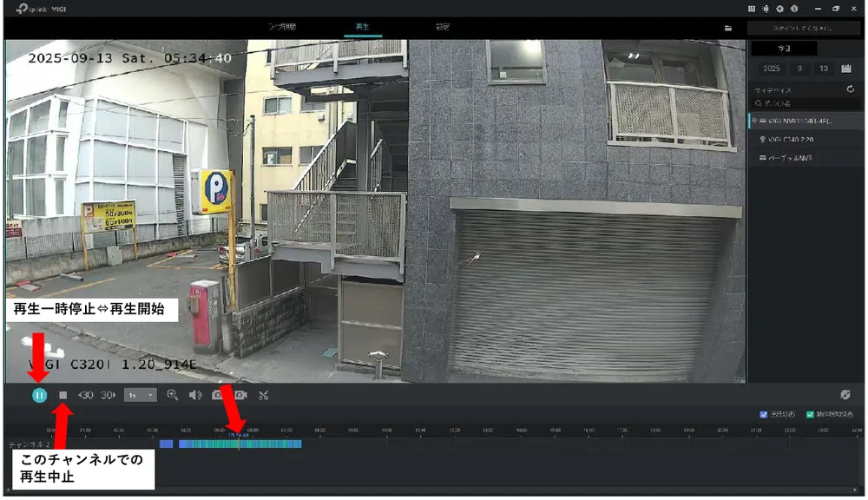This screenshot has height=500, width=868.
Task: Select the 再生 playback tab
Action: click(363, 27)
